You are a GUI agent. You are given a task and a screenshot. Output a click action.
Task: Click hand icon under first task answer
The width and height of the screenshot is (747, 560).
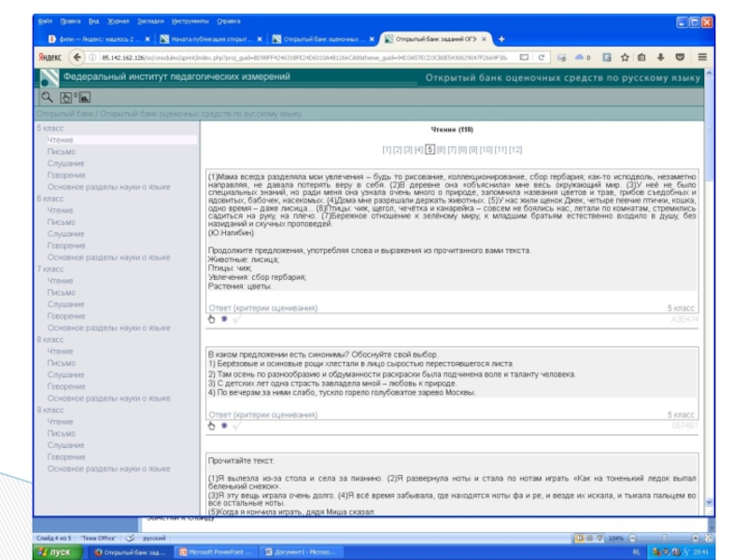pos(211,318)
